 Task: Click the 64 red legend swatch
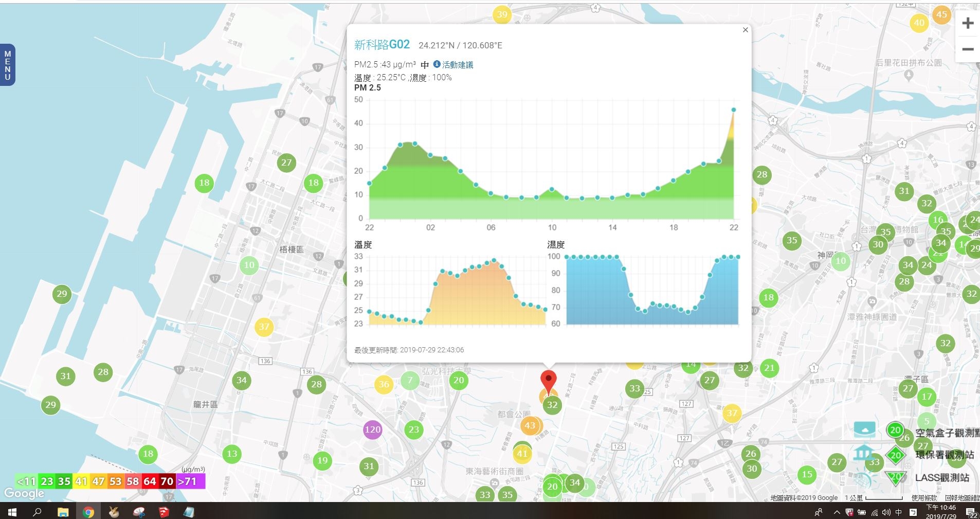point(150,481)
